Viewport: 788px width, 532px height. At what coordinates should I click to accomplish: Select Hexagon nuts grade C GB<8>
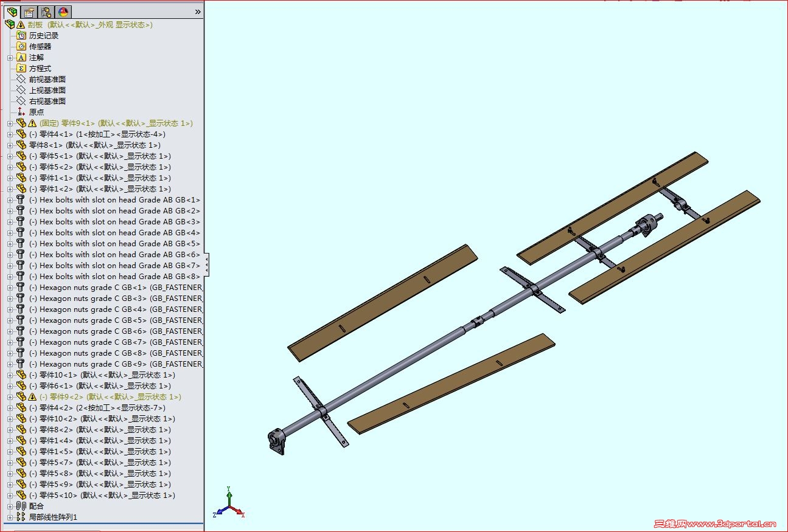coord(116,353)
